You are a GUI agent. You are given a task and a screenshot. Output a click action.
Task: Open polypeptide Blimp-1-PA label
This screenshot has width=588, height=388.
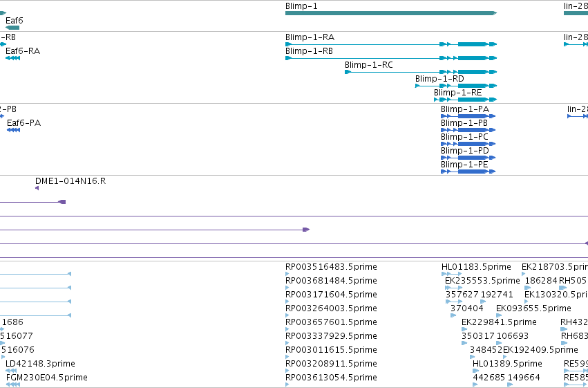click(465, 109)
